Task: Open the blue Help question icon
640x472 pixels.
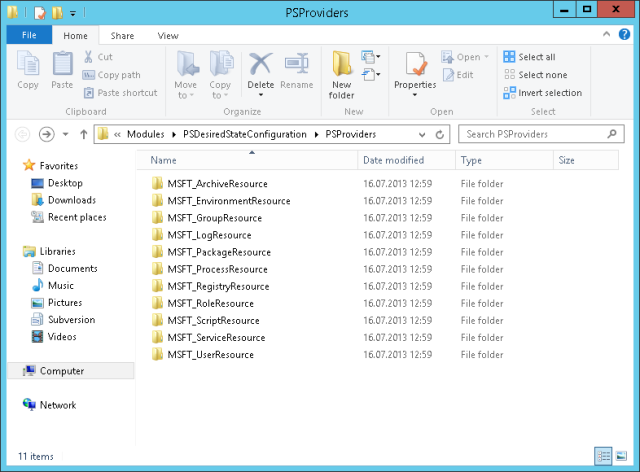Action: tap(624, 34)
